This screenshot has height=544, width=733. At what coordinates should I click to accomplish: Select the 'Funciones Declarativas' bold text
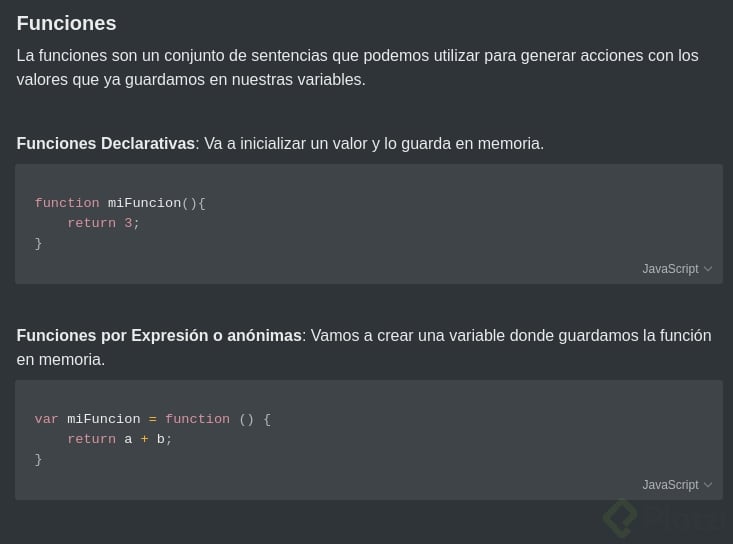click(x=106, y=143)
